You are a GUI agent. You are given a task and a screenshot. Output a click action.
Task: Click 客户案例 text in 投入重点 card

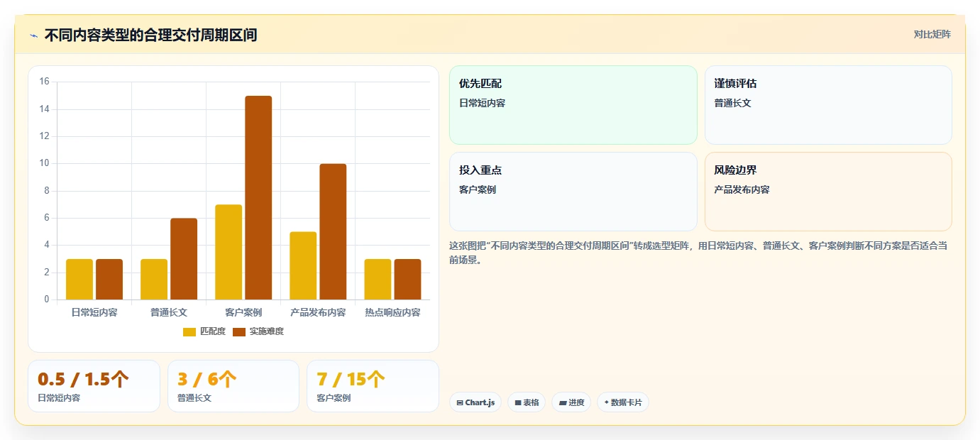point(478,189)
